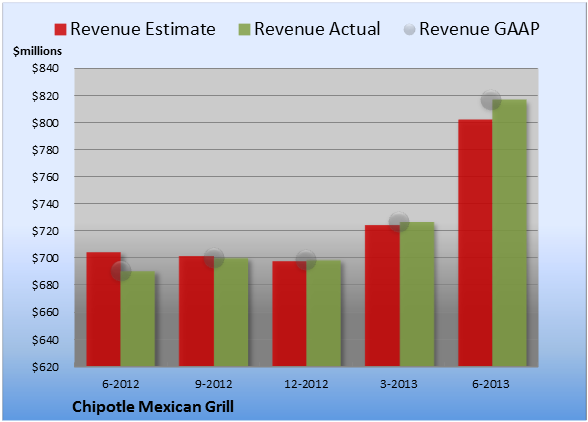The height and width of the screenshot is (422, 588).
Task: Click the '$760' axis value
Action: click(x=45, y=177)
